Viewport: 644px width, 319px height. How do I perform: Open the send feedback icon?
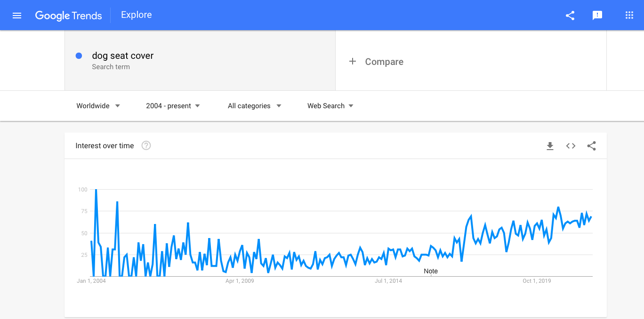point(597,15)
